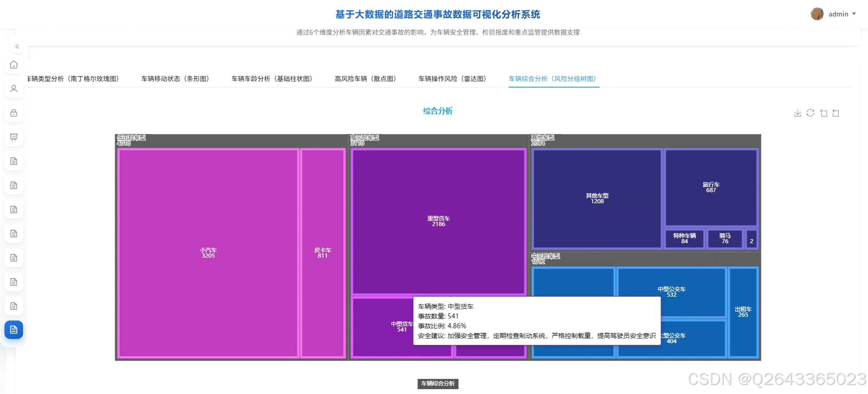Click the admin avatar thumbnail
The height and width of the screenshot is (394, 868).
click(x=817, y=14)
